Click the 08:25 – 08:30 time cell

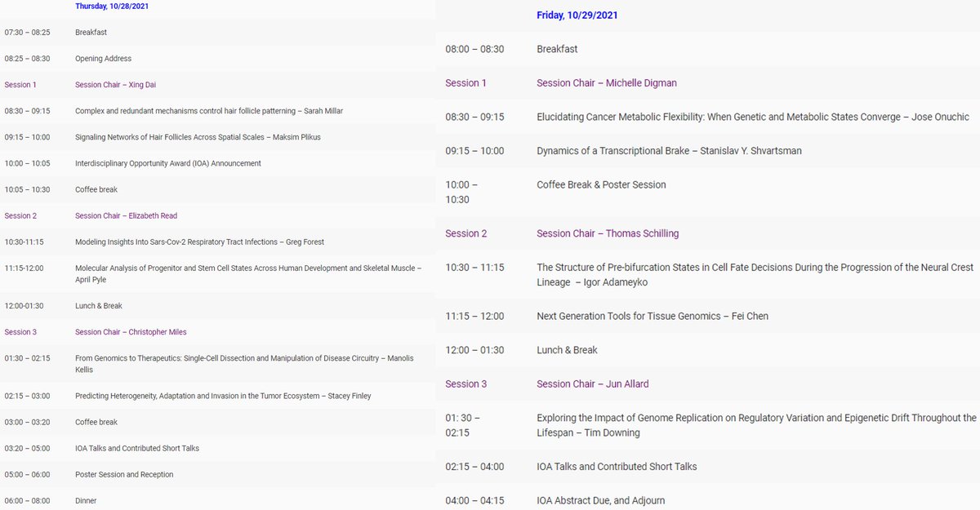point(27,59)
